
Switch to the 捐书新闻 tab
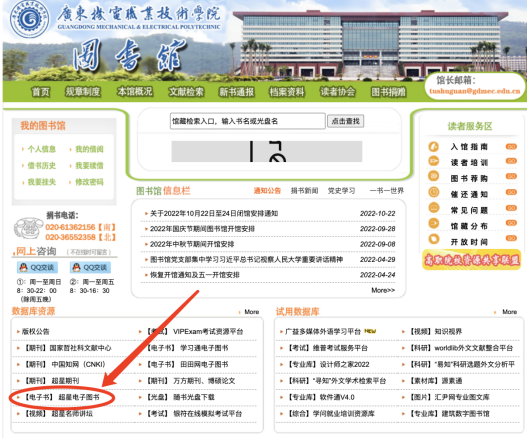[304, 191]
